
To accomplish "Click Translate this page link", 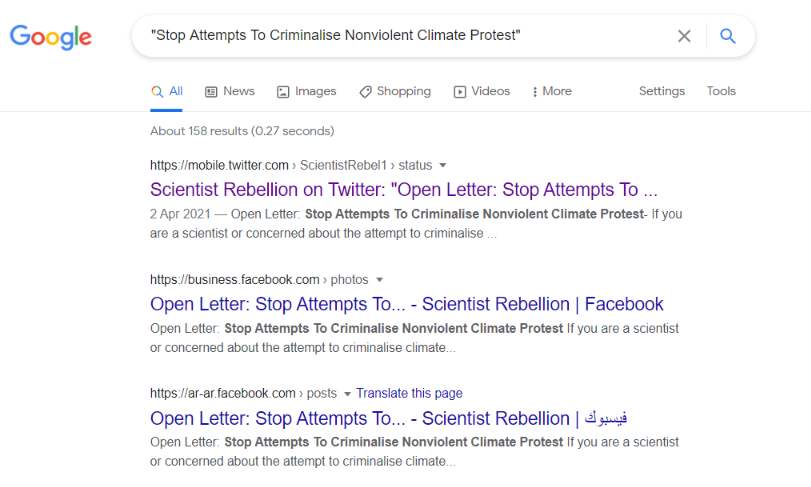I will click(409, 393).
